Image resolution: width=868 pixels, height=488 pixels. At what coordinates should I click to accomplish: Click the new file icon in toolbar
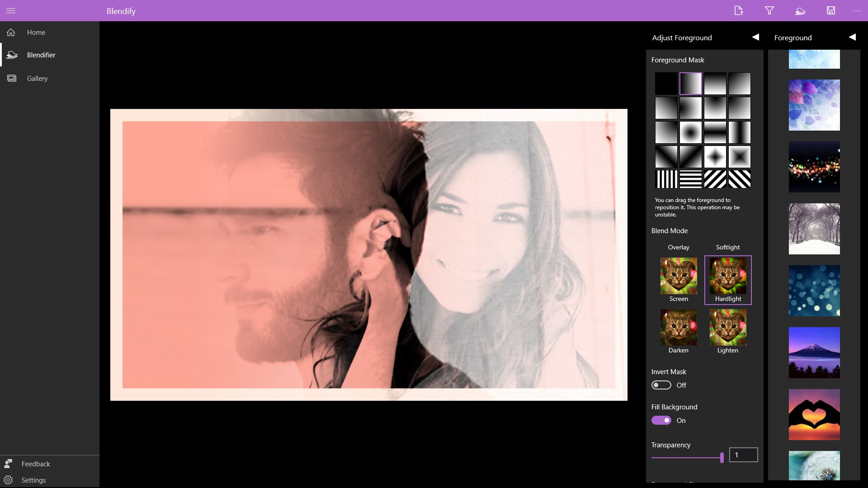click(x=738, y=10)
